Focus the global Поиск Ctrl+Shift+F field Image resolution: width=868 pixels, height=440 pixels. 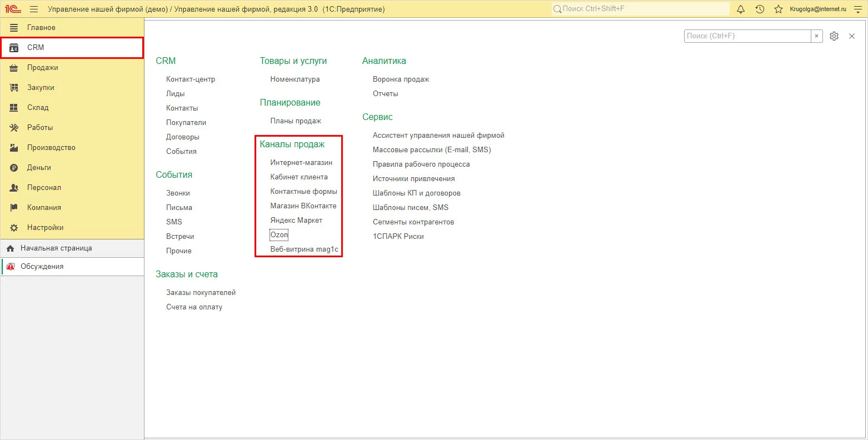pos(641,9)
